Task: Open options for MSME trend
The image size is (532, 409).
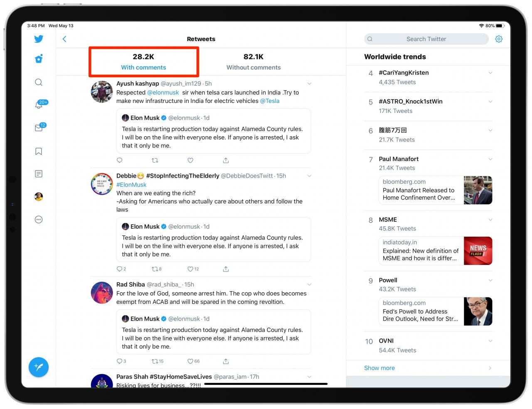Action: point(490,220)
